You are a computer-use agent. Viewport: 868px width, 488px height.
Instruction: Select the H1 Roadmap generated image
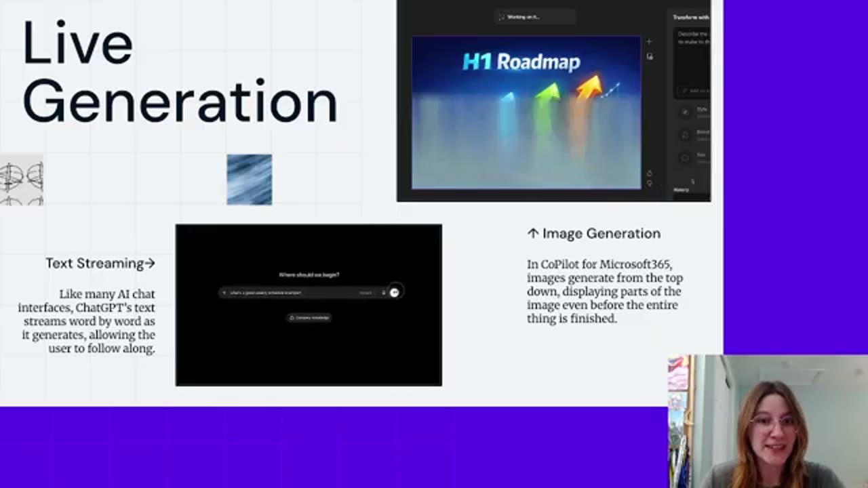pos(526,113)
